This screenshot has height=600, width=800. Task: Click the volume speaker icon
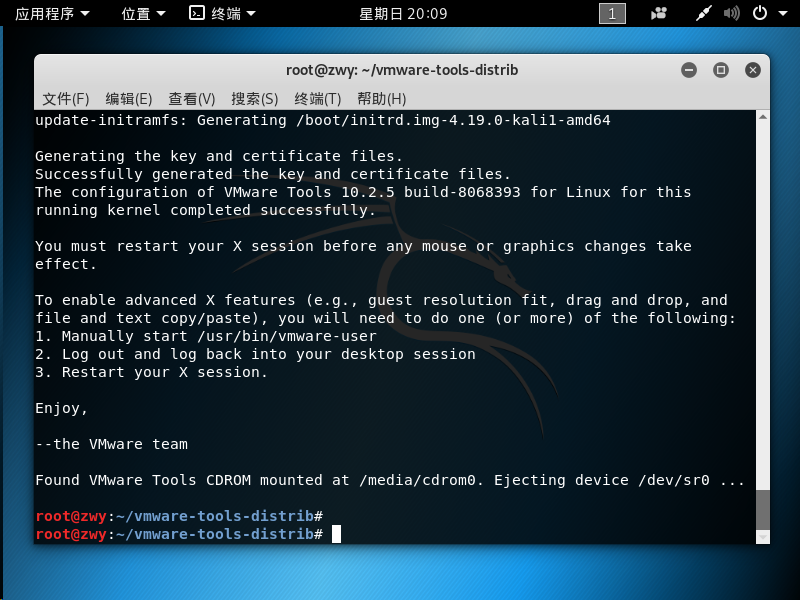pos(731,13)
